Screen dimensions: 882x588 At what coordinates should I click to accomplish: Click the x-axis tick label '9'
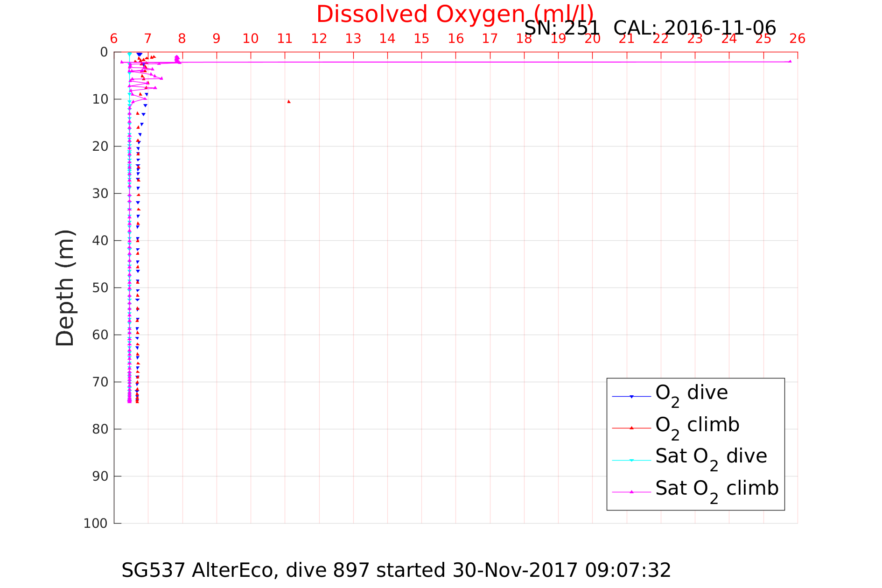click(x=217, y=39)
